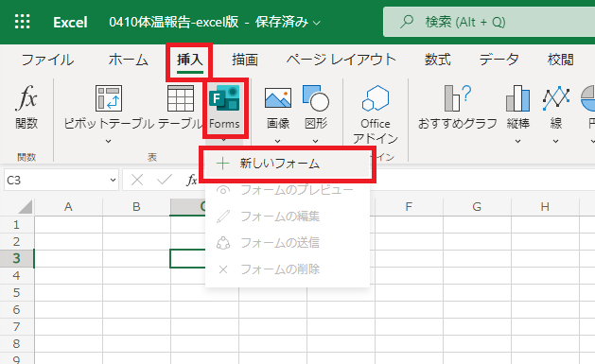The width and height of the screenshot is (595, 364).
Task: Open the Name Box dropdown arrow
Action: pos(113,180)
